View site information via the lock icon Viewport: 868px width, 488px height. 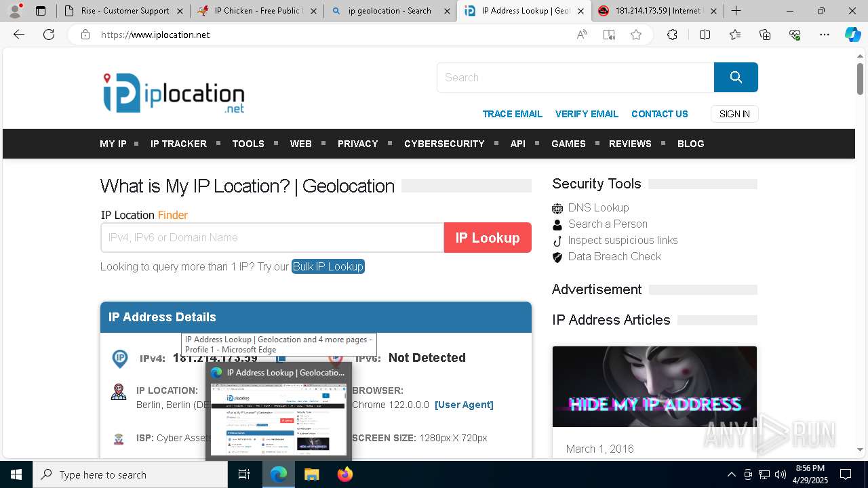[85, 35]
